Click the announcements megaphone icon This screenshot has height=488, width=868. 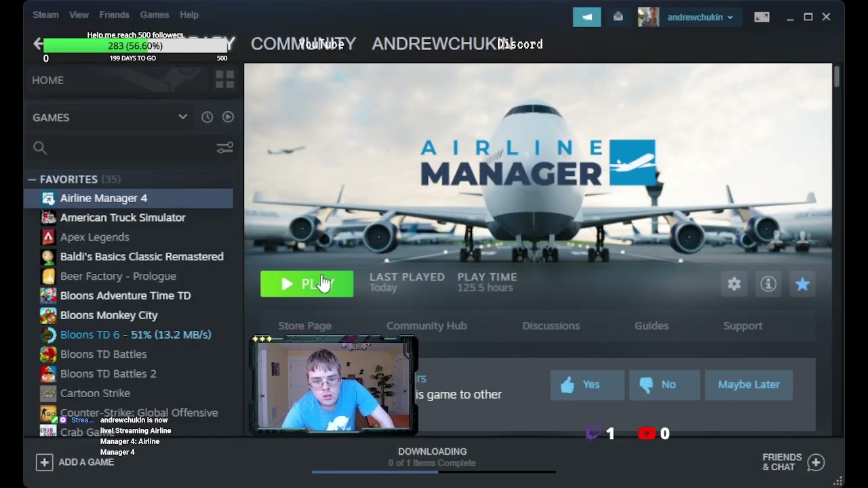tap(587, 17)
